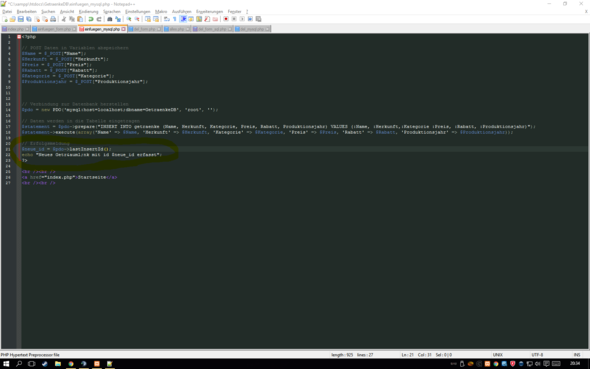Print the file using the printer icon
The height and width of the screenshot is (369, 590).
(x=53, y=19)
